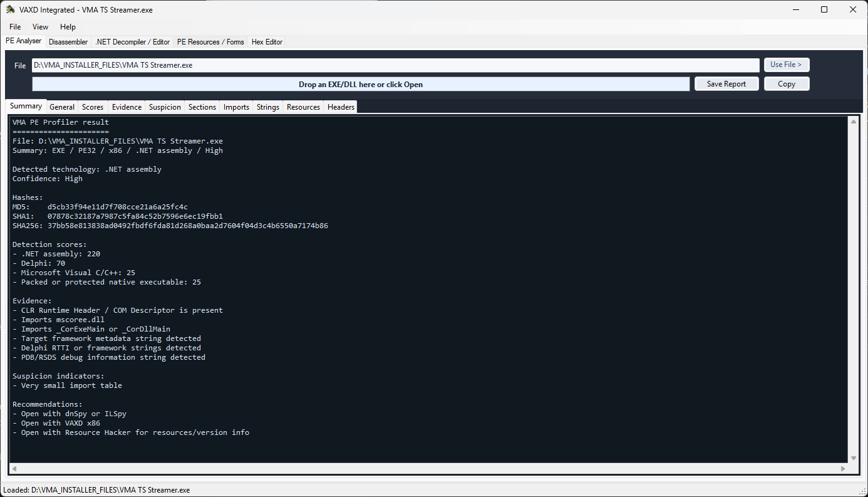Click the horizontal scrollbar right arrow
This screenshot has height=497, width=868.
pos(844,469)
